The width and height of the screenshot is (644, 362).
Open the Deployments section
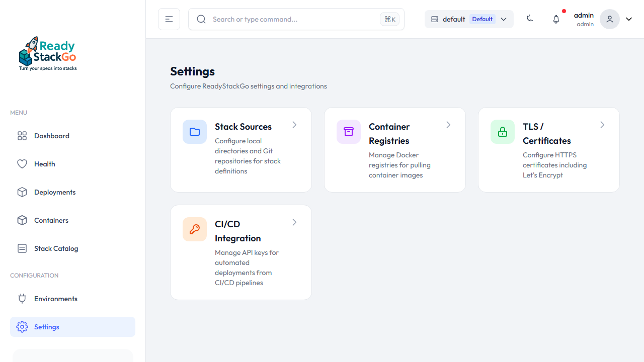click(x=54, y=192)
